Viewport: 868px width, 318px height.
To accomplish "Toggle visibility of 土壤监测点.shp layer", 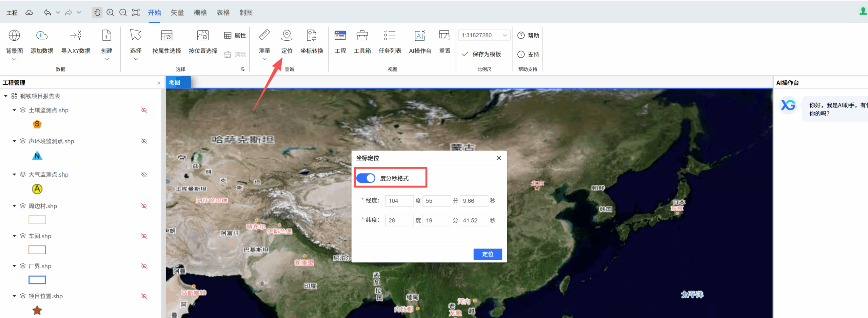I will pos(144,110).
